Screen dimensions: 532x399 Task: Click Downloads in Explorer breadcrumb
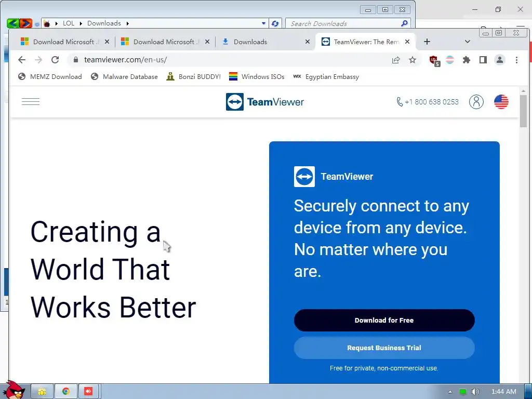tap(104, 23)
